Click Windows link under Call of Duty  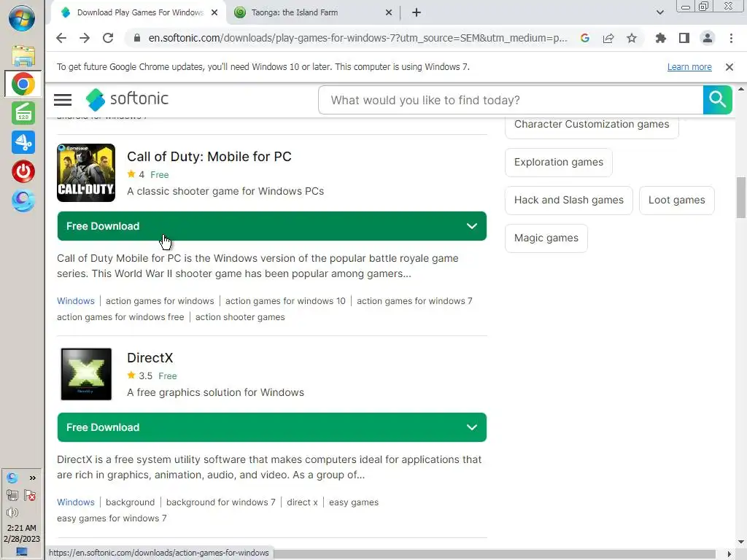point(76,301)
